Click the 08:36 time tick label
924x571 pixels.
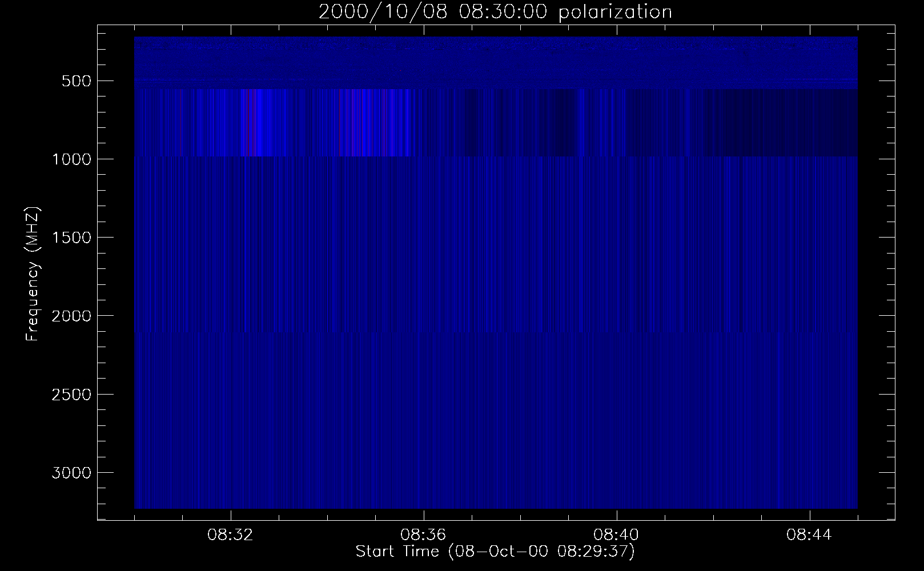tap(424, 535)
